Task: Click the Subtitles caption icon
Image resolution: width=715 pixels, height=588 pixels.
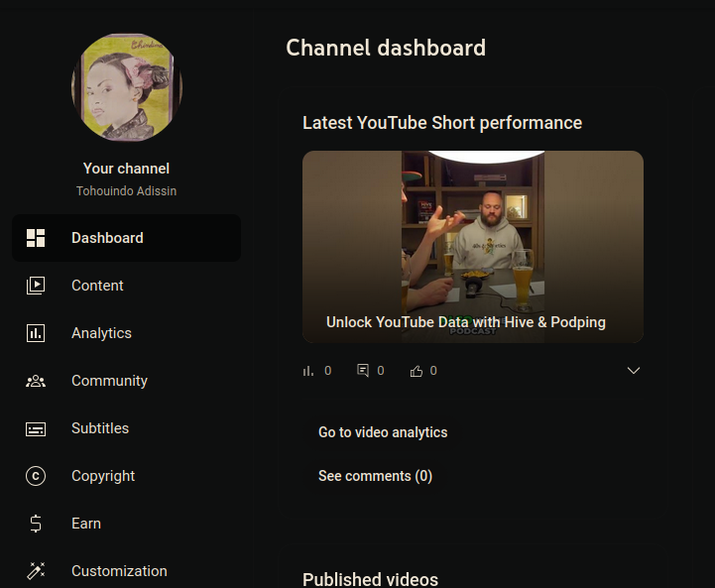Action: (36, 428)
